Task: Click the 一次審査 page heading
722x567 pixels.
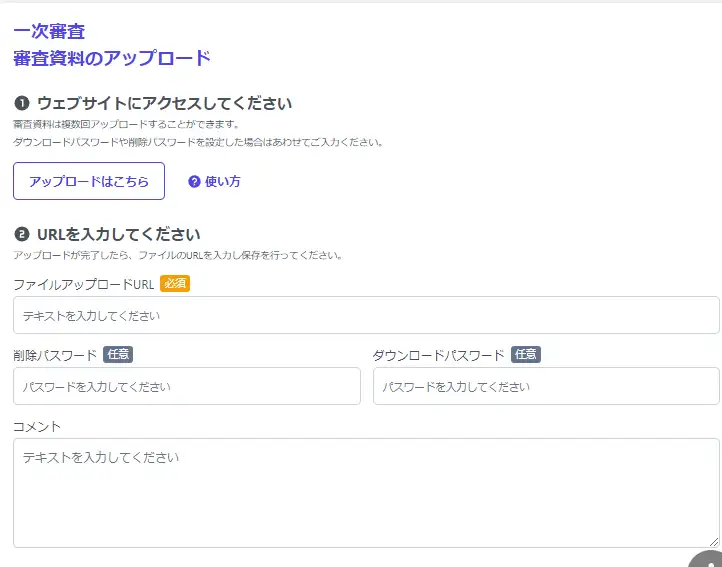Action: tap(49, 32)
